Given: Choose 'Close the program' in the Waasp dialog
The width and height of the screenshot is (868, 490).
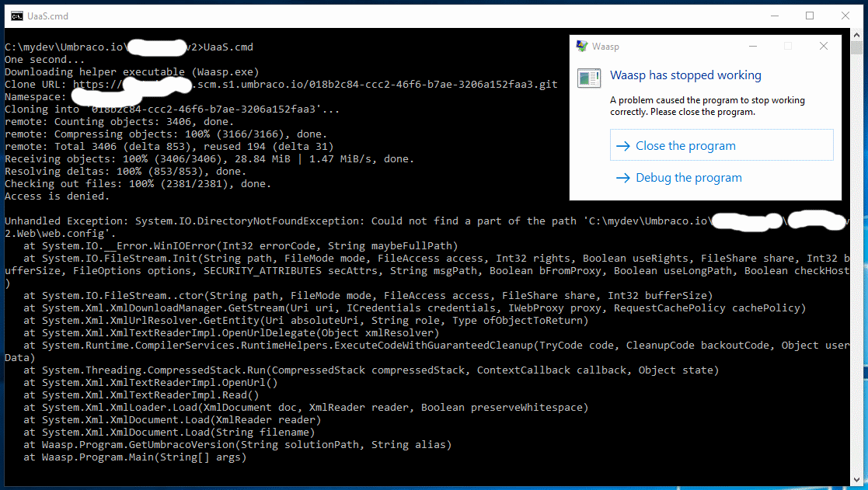Looking at the screenshot, I should 721,145.
